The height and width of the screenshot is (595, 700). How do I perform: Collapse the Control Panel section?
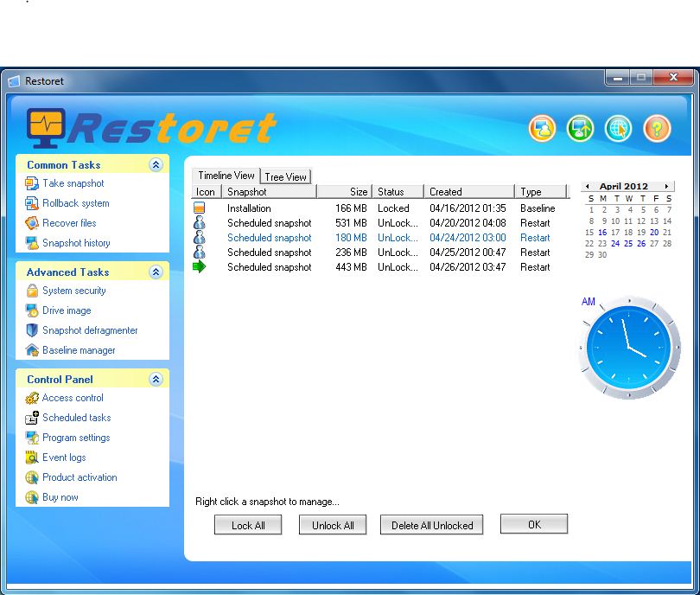tap(156, 380)
